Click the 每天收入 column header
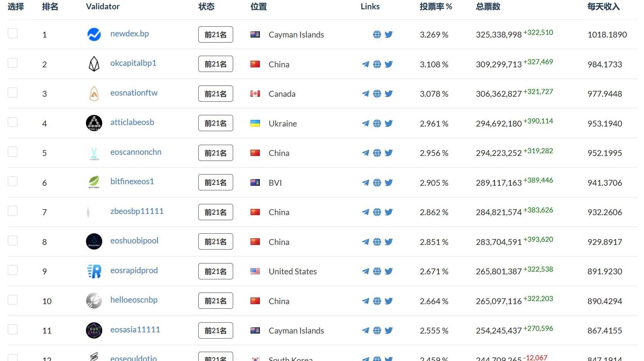The width and height of the screenshot is (644, 361). point(603,7)
